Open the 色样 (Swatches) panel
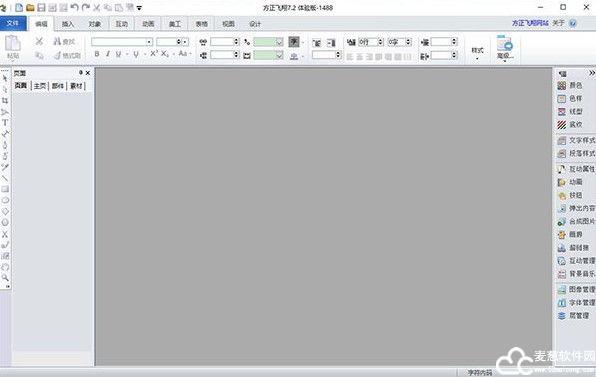This screenshot has height=377, width=596. click(x=570, y=98)
